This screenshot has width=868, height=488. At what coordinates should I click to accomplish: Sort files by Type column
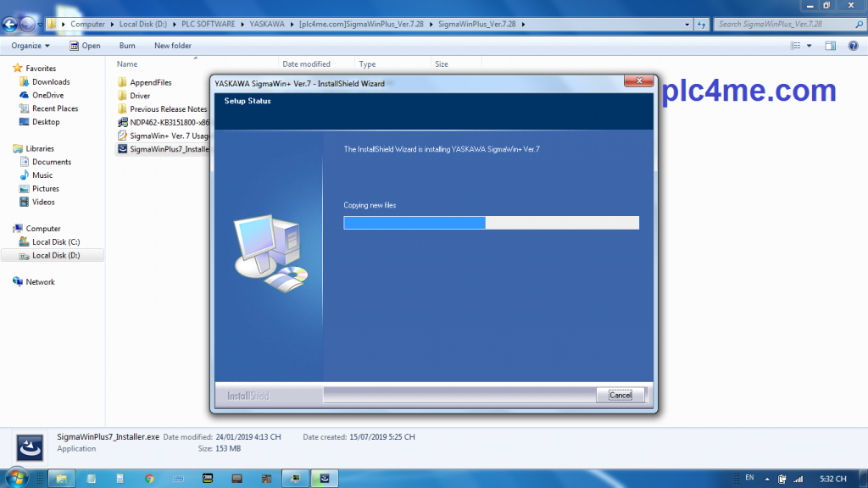click(392, 64)
